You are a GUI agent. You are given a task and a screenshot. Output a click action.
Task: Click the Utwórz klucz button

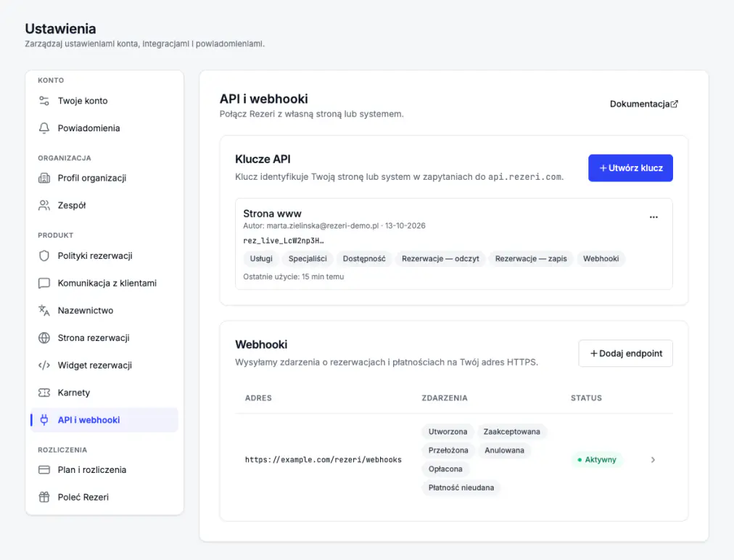(630, 168)
